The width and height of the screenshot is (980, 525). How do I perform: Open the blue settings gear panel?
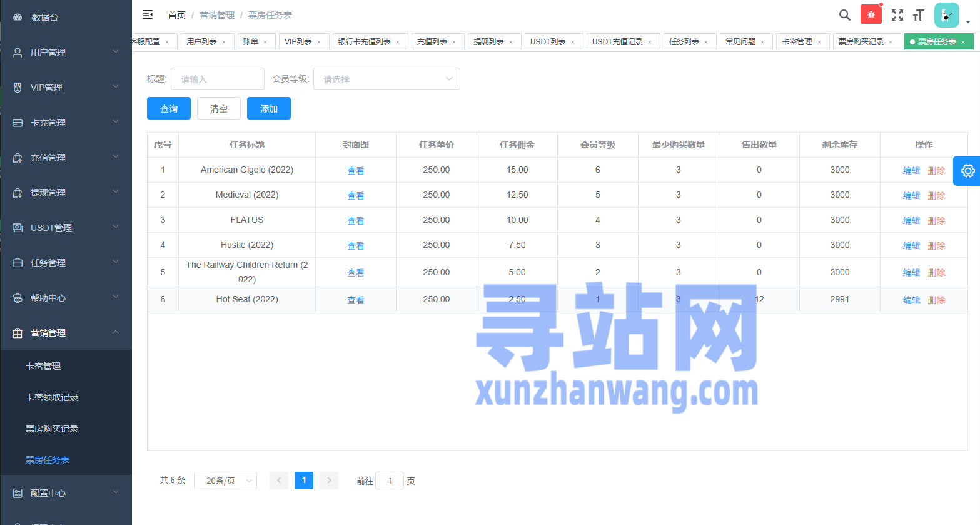pyautogui.click(x=967, y=171)
